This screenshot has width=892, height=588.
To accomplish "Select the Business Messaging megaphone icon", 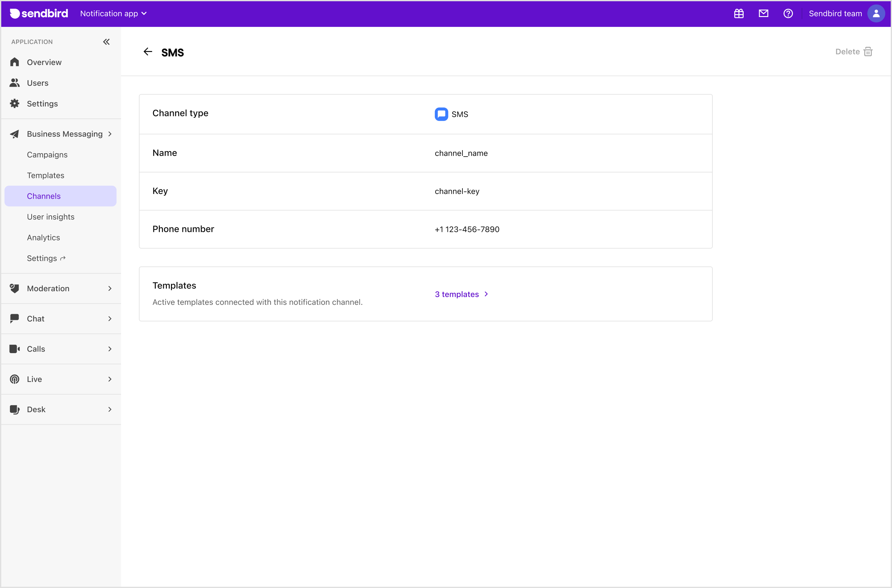I will click(15, 134).
